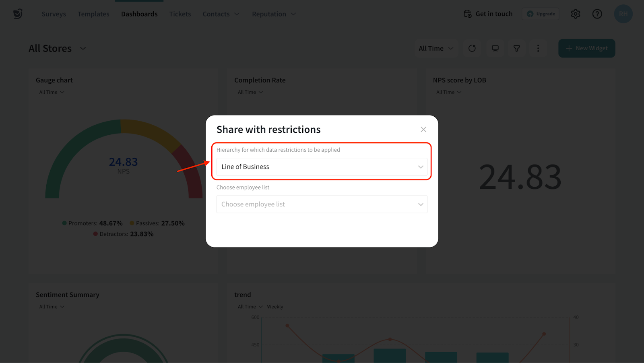Viewport: 644px width, 363px height.
Task: Open the All Time date range dropdown
Action: pyautogui.click(x=436, y=48)
